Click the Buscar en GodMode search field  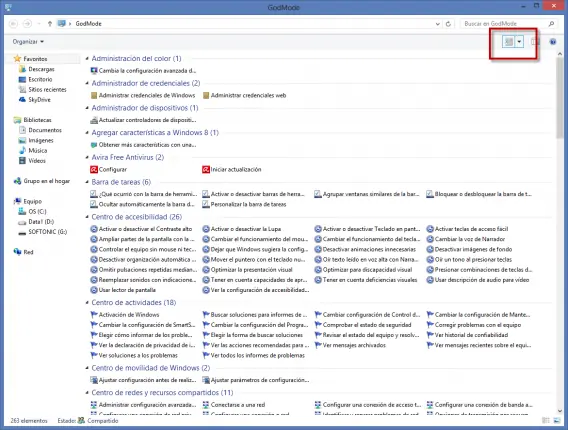(x=504, y=24)
